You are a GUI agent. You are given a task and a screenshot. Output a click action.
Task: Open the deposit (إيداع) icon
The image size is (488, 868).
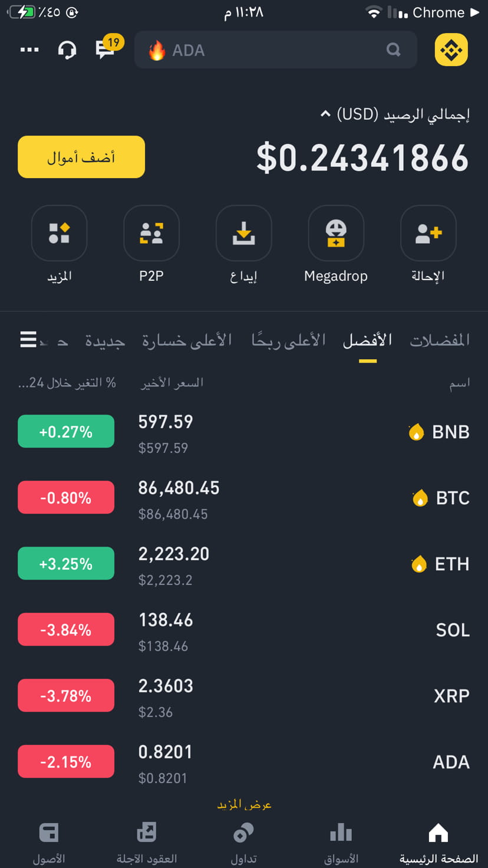coord(243,233)
